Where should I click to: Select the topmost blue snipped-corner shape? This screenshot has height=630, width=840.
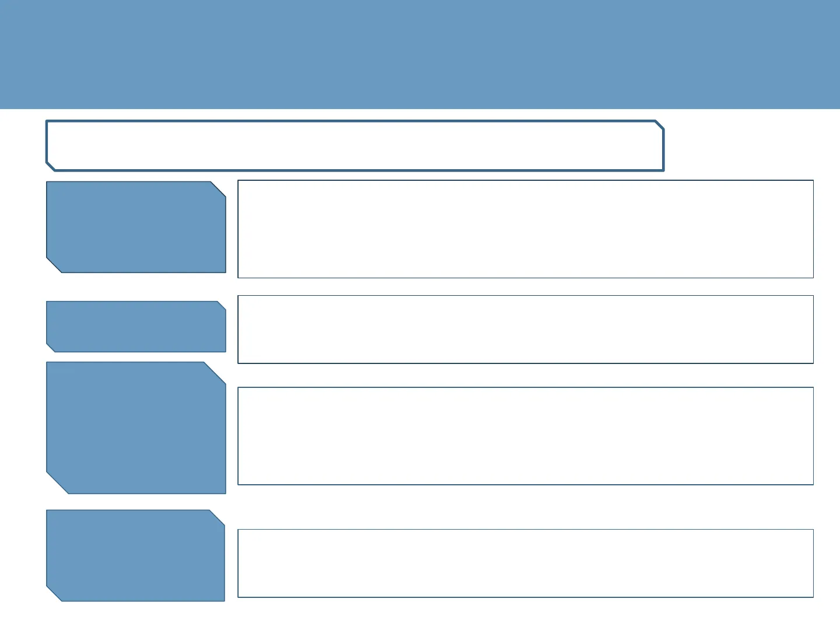point(136,227)
